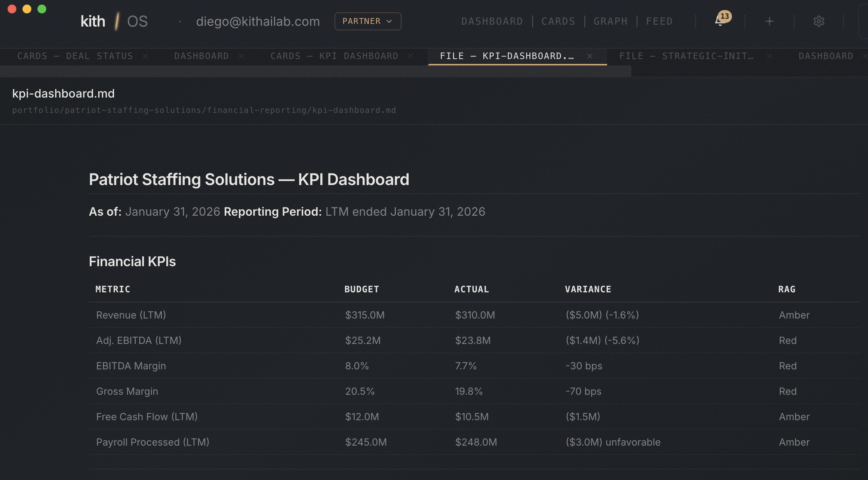The height and width of the screenshot is (480, 868).
Task: Open the notification badge dropdown
Action: tap(724, 16)
